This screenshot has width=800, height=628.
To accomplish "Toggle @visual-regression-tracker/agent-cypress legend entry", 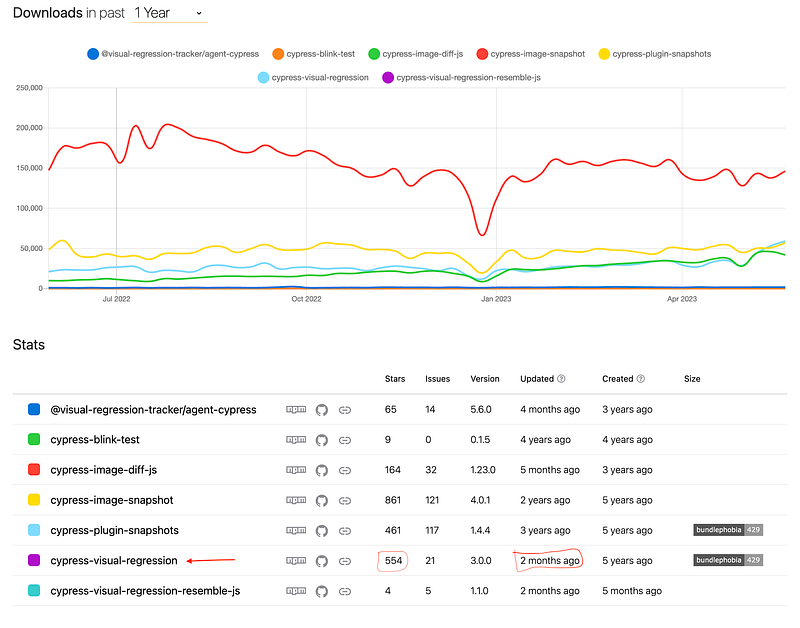I will [x=173, y=54].
